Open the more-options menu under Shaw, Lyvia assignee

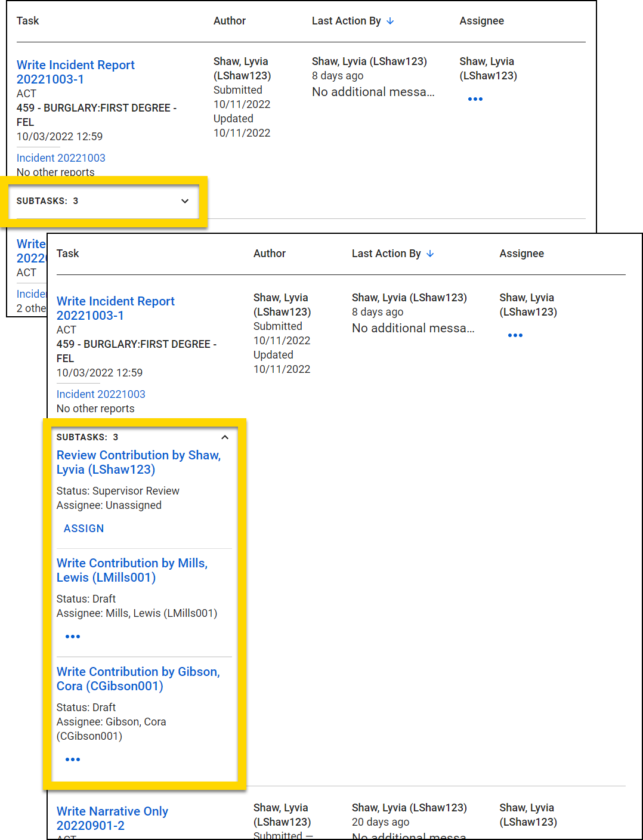click(475, 98)
